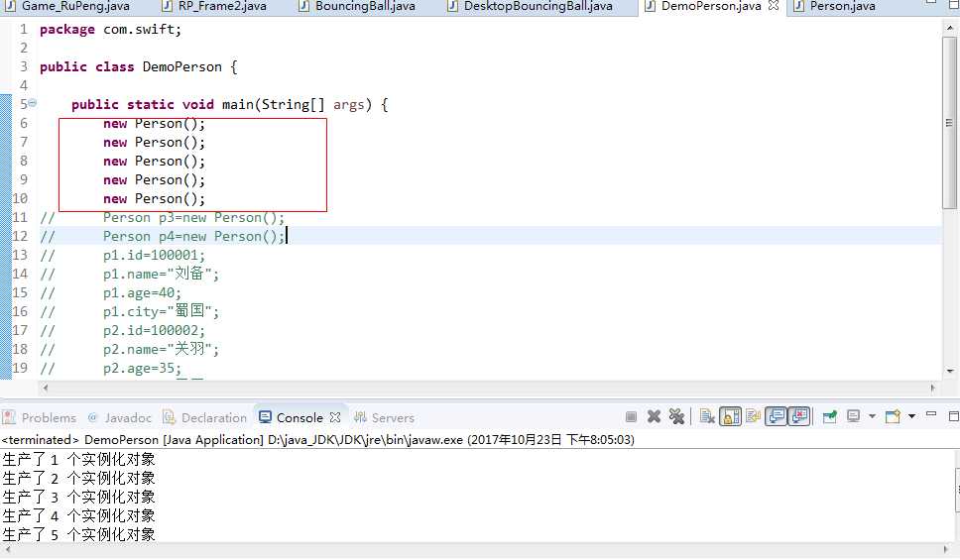Click the Servers view icon
The height and width of the screenshot is (560, 960).
[360, 417]
